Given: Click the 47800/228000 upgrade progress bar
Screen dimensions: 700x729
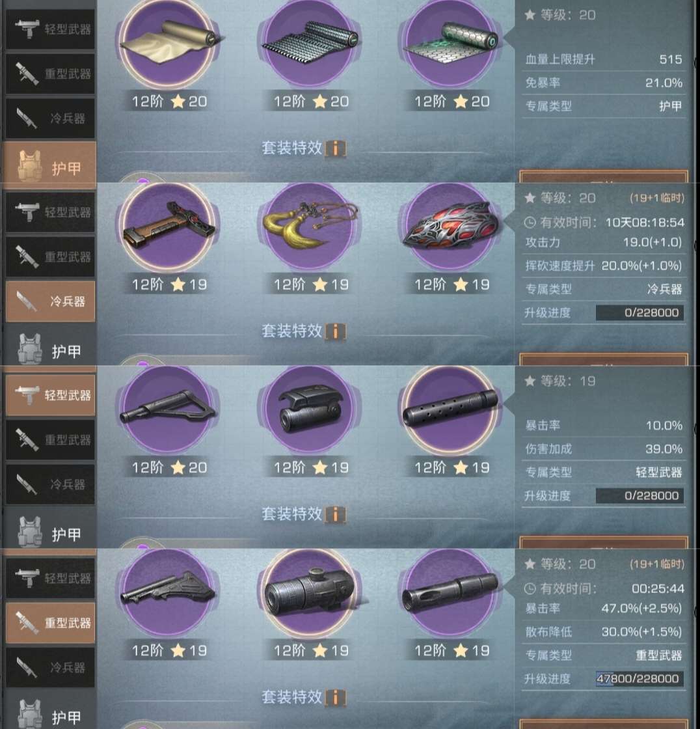Looking at the screenshot, I should [x=639, y=679].
